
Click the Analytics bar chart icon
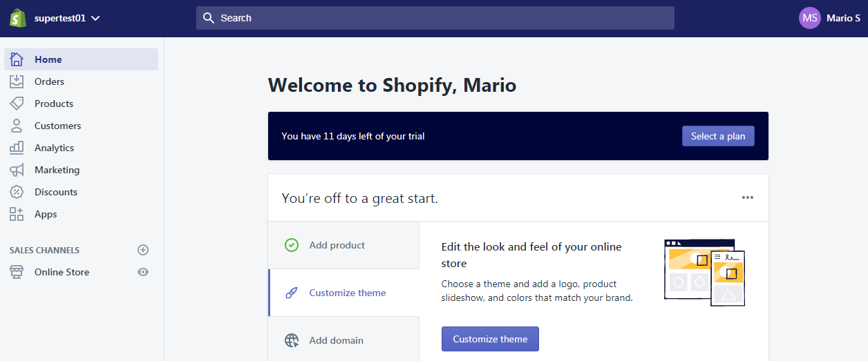[x=17, y=148]
